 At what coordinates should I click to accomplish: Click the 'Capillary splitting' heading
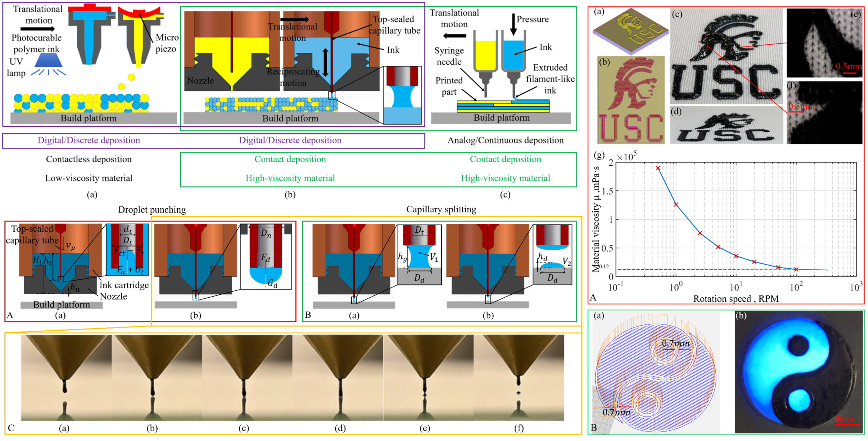(441, 209)
